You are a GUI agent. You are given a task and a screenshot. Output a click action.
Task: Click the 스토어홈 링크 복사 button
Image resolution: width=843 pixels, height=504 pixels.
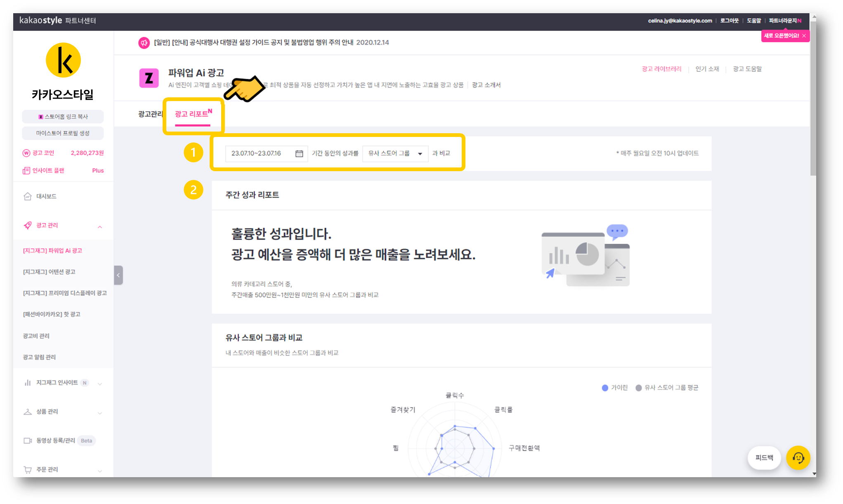point(63,117)
